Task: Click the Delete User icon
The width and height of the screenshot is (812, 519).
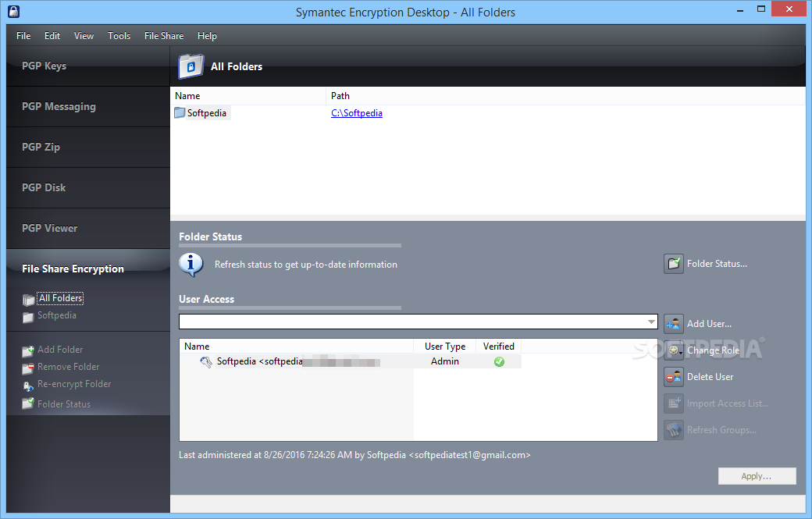Action: [674, 377]
